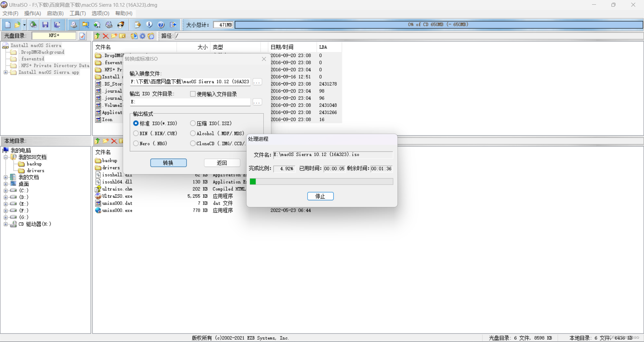This screenshot has width=644, height=342.
Task: Click the green conversion progress bar
Action: click(321, 182)
